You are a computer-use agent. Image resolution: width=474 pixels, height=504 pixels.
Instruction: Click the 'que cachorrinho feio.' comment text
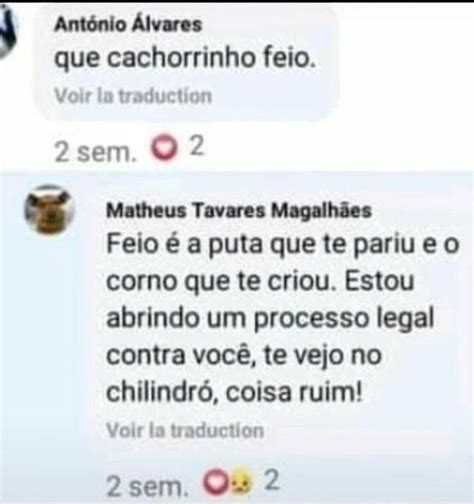click(x=185, y=59)
